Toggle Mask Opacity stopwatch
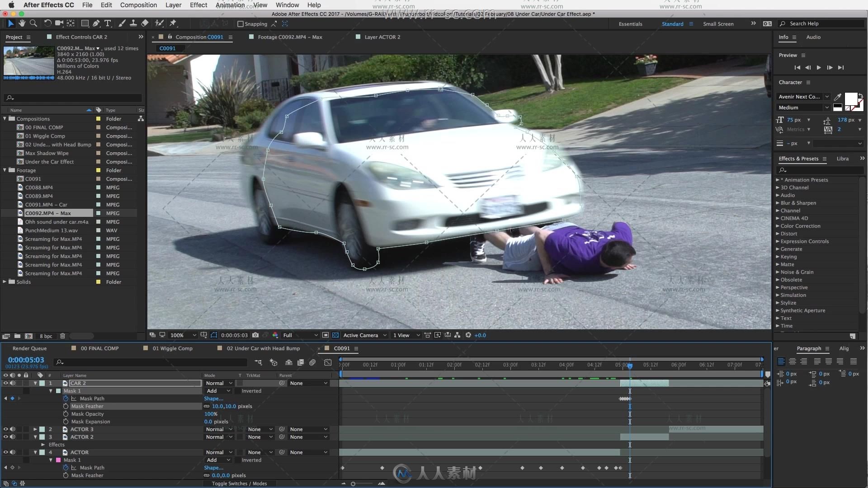 66,414
